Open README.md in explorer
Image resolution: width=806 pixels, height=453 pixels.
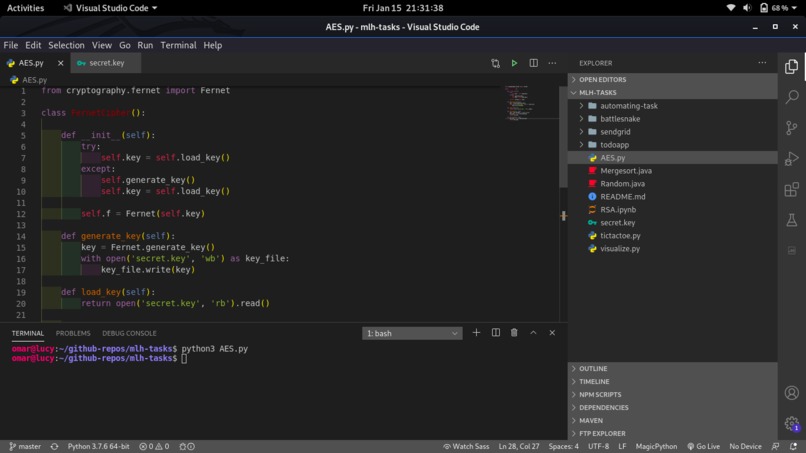click(x=672, y=196)
